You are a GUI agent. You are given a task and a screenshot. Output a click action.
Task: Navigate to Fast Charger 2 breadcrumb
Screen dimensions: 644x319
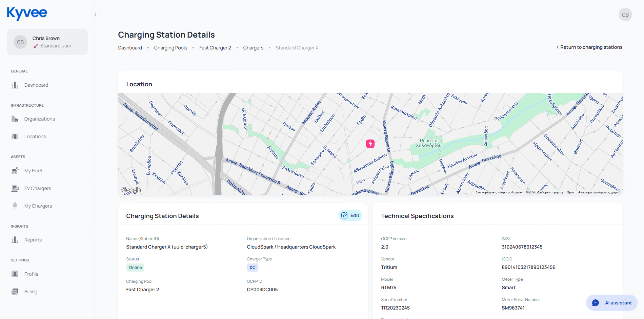click(215, 48)
